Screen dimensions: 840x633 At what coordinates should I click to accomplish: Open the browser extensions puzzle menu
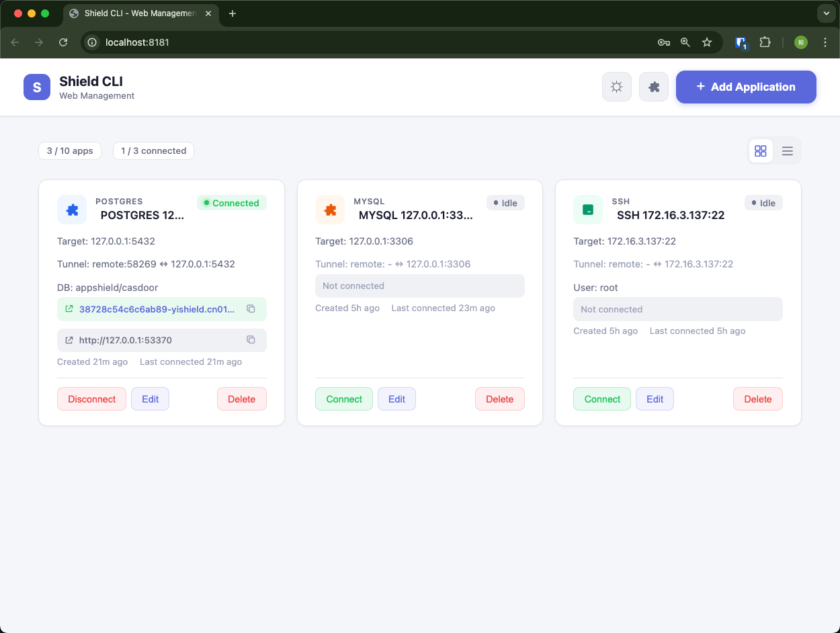(x=765, y=42)
